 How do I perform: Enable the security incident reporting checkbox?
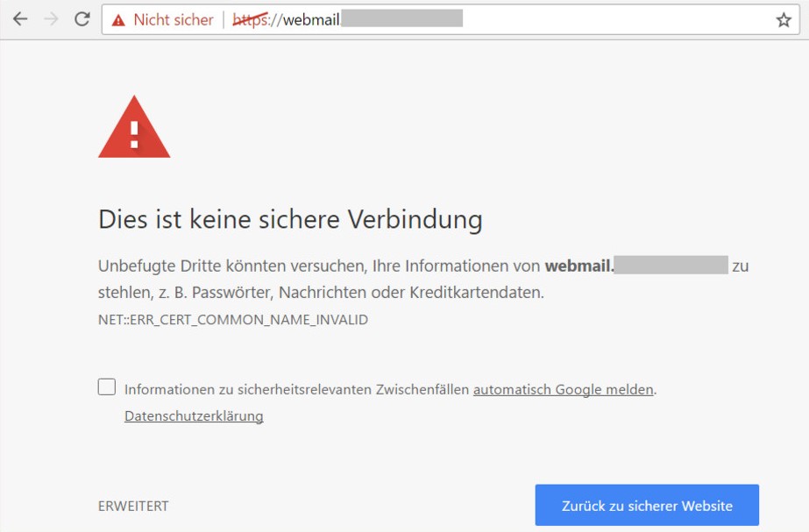[107, 387]
